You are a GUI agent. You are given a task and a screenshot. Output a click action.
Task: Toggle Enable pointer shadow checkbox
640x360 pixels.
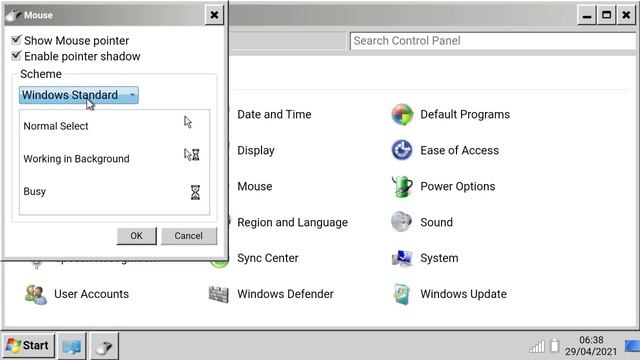pyautogui.click(x=16, y=56)
